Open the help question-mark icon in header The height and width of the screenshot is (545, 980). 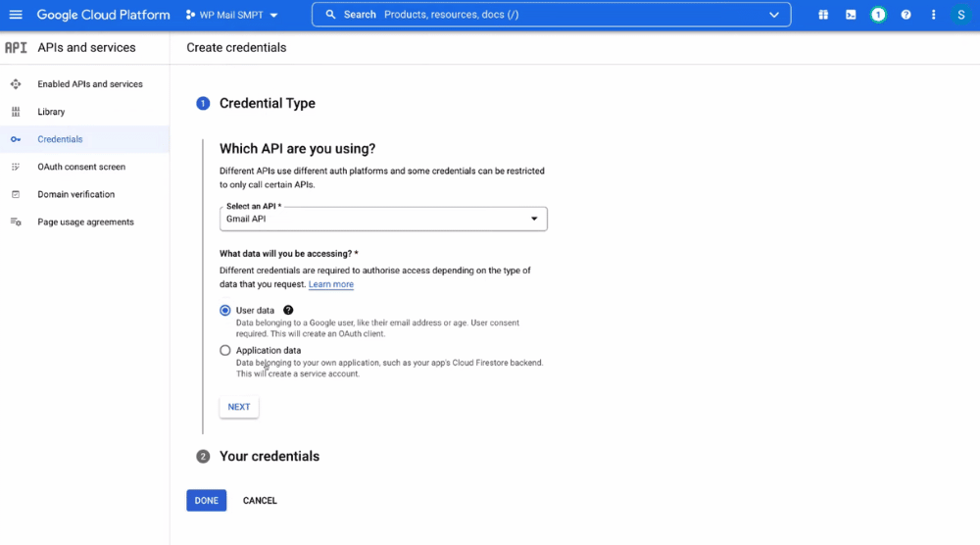tap(906, 15)
